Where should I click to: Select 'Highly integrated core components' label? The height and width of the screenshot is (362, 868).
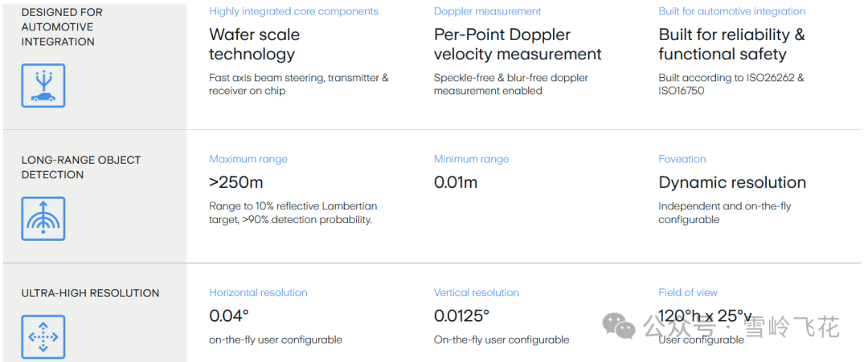coord(294,11)
